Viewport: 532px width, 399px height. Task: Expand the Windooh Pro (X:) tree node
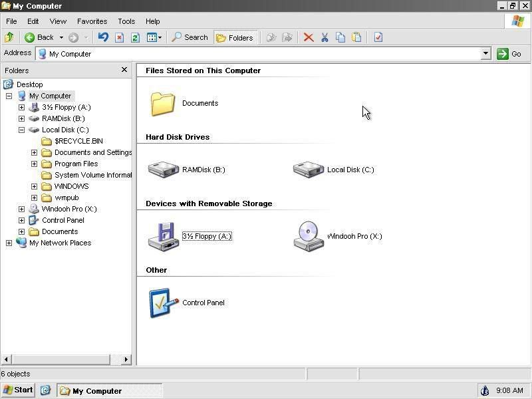[21, 209]
